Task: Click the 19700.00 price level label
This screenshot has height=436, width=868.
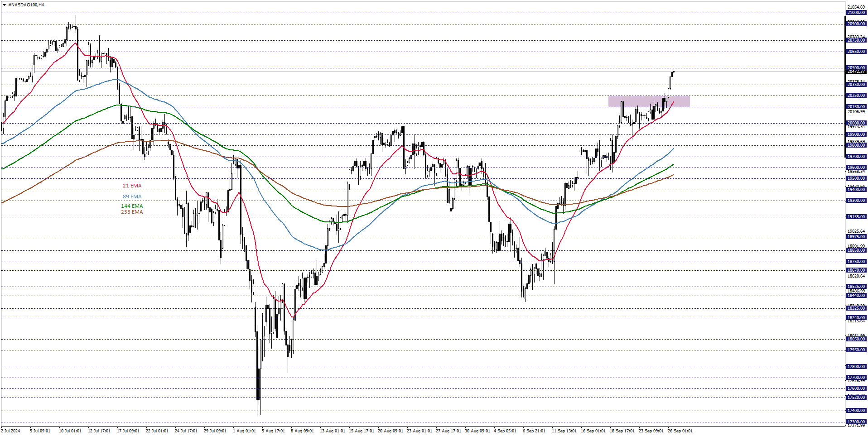Action: point(856,157)
